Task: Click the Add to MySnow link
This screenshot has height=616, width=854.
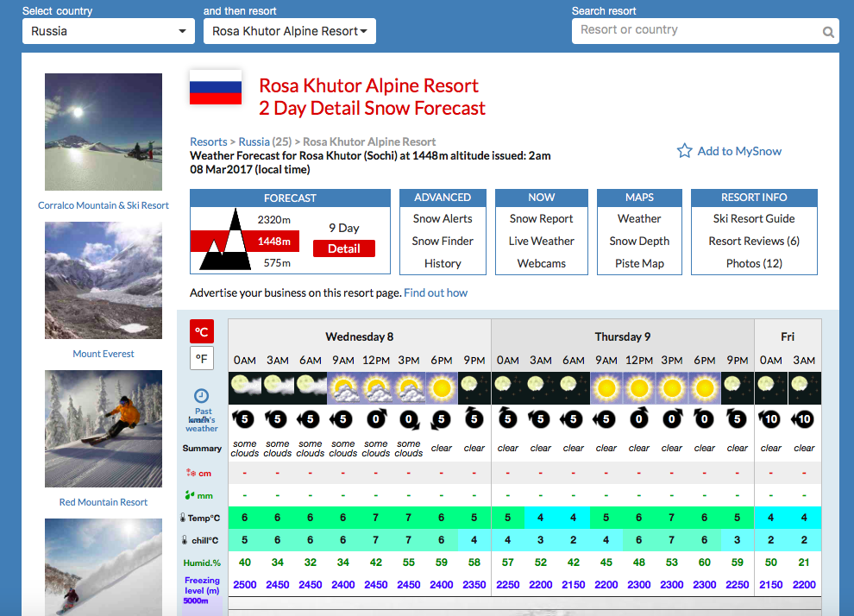Action: click(x=739, y=152)
